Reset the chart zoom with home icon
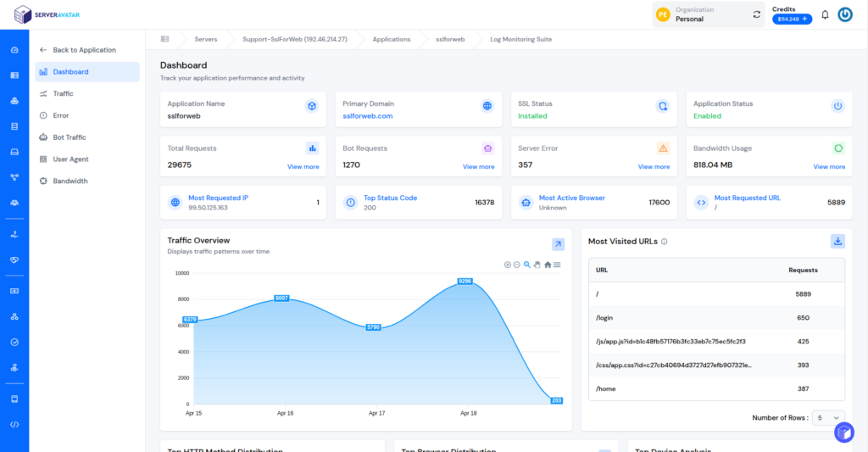This screenshot has width=868, height=452. pos(548,265)
